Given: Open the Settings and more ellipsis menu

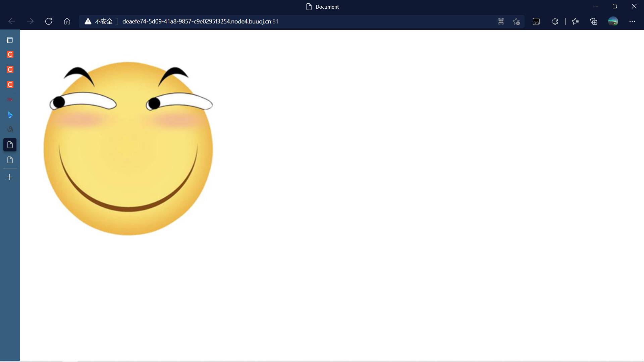Looking at the screenshot, I should click(632, 21).
